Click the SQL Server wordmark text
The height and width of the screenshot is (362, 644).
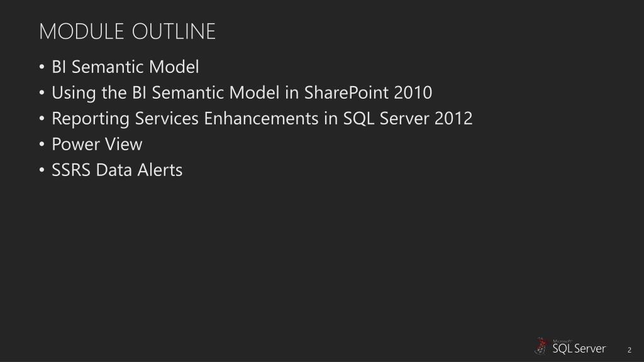579,349
